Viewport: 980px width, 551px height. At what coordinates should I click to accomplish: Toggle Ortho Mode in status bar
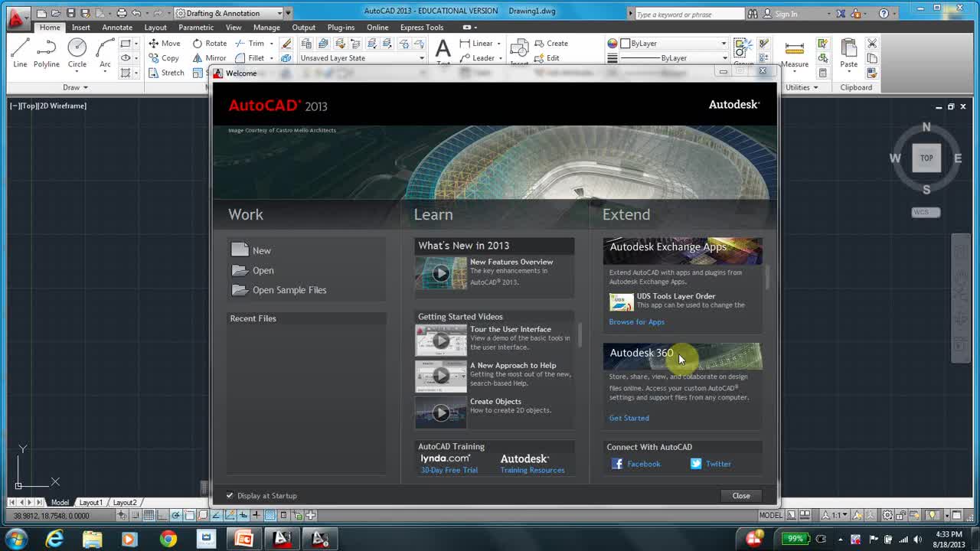point(162,515)
